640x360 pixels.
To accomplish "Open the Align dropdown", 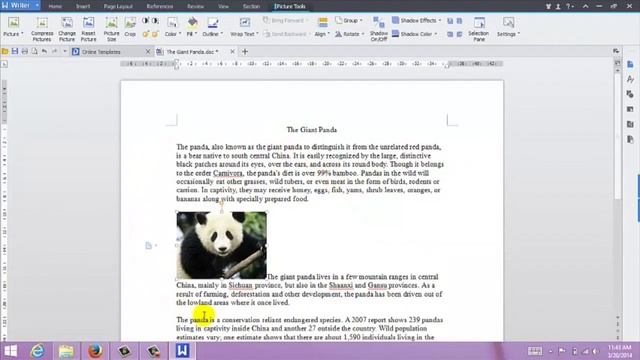I will [x=322, y=28].
